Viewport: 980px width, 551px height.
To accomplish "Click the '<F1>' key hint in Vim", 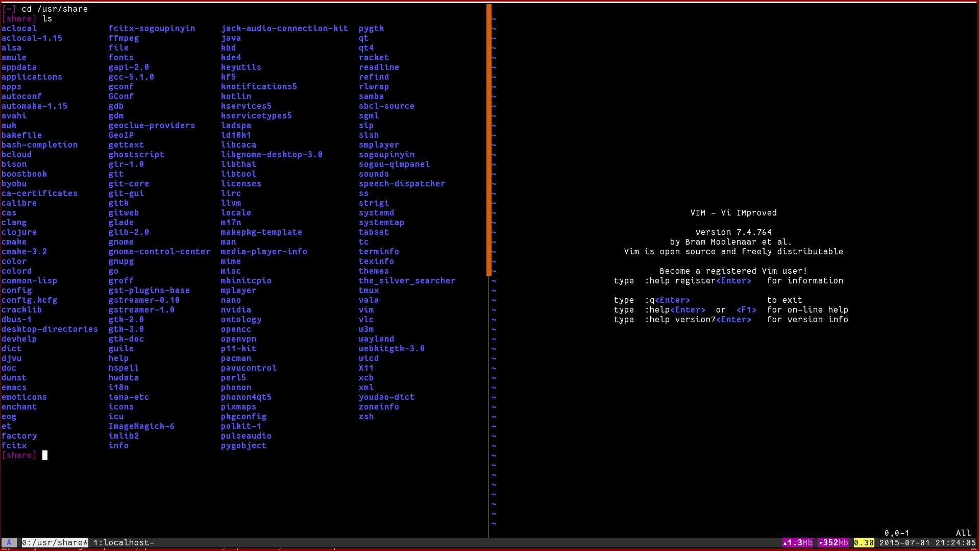I will 746,309.
